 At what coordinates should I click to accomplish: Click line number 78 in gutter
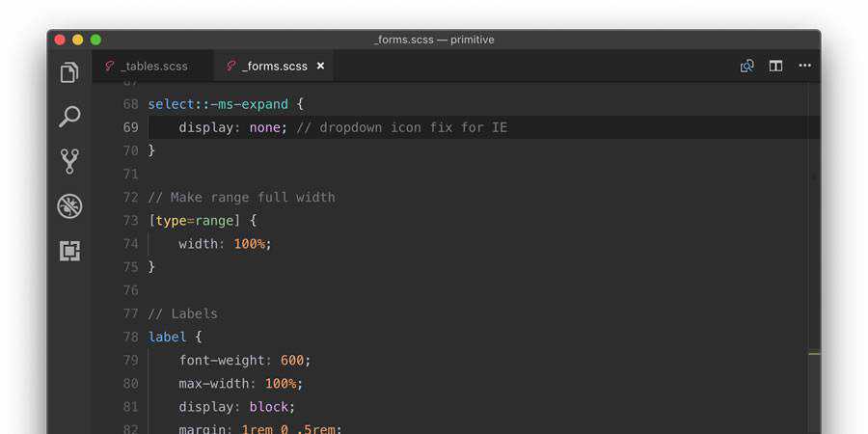pos(130,337)
